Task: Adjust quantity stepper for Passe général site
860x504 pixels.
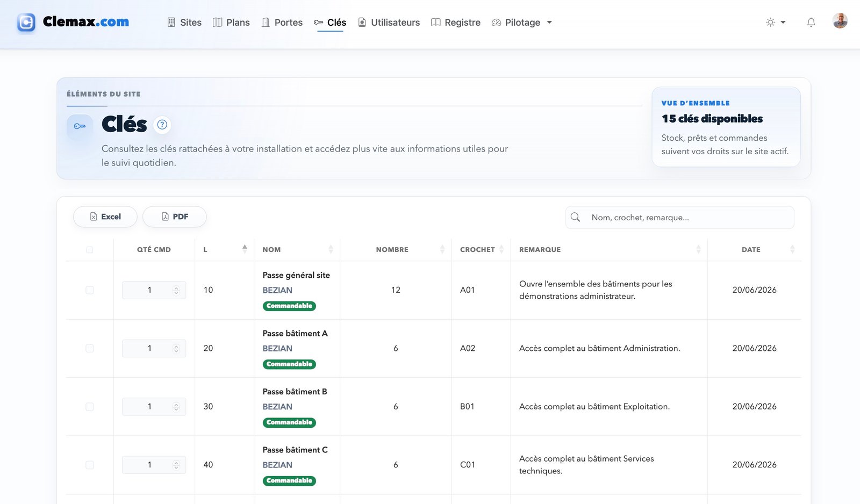Action: pyautogui.click(x=176, y=290)
